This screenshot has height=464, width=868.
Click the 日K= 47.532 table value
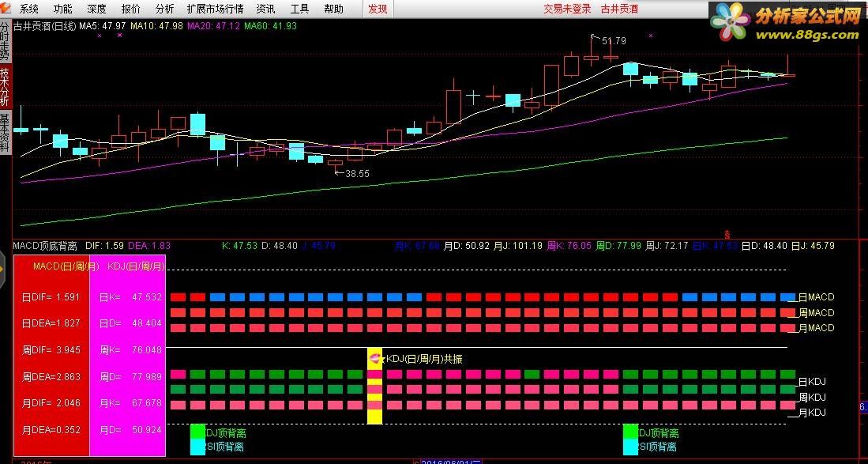[130, 297]
